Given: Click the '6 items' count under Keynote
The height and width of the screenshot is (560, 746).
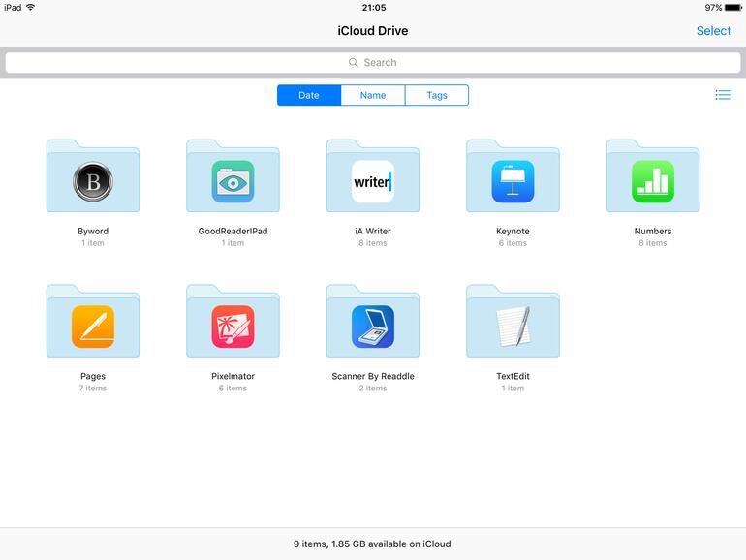Looking at the screenshot, I should [513, 242].
